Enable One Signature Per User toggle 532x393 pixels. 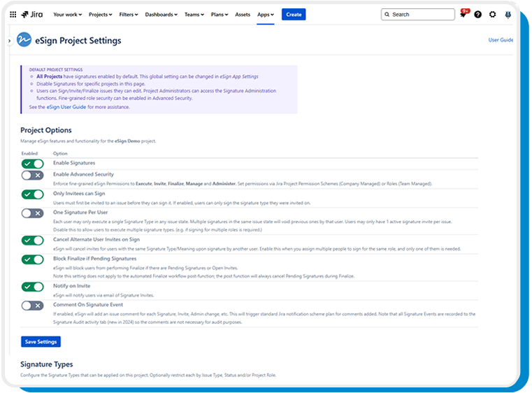click(x=33, y=213)
